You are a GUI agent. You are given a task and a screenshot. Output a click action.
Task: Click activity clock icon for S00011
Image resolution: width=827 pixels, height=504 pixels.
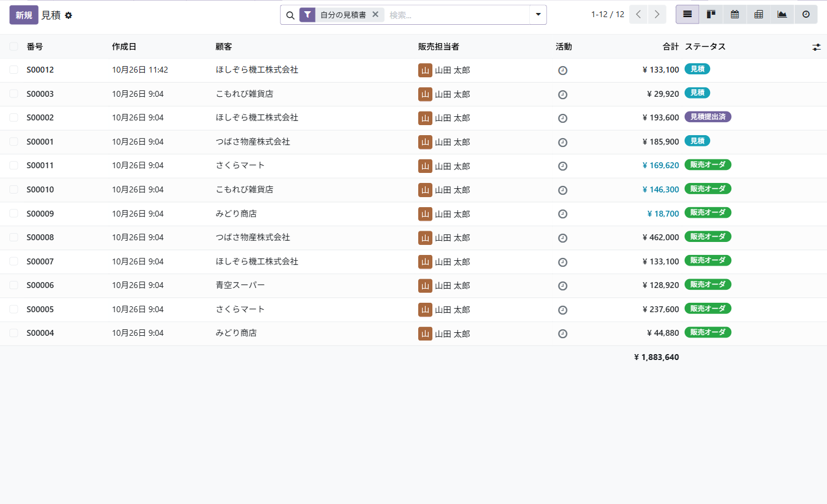[x=562, y=166]
